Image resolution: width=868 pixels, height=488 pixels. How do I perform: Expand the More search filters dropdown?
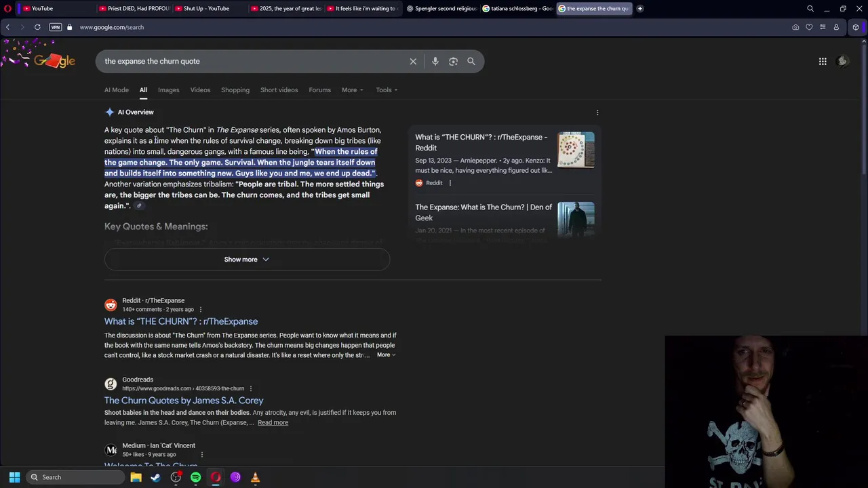click(353, 90)
